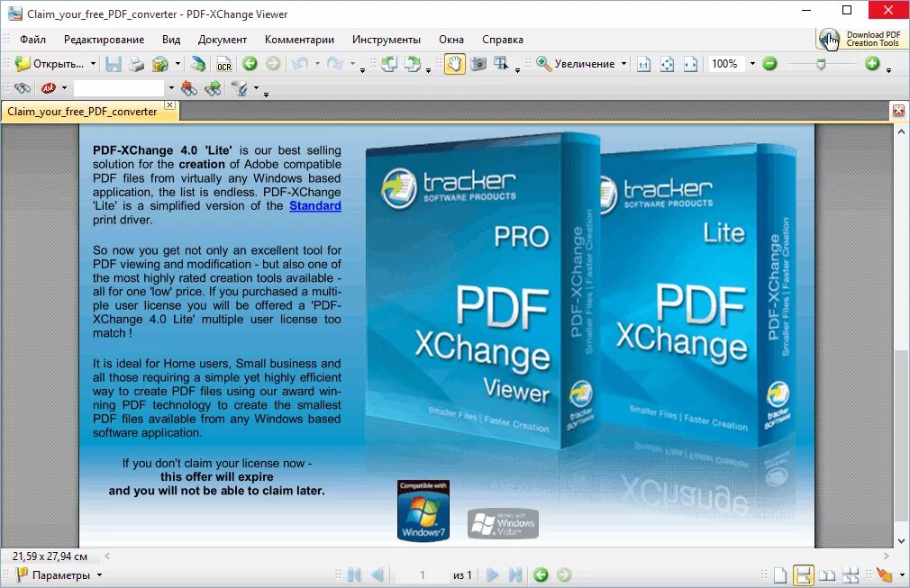Click green minus zoom out button
This screenshot has height=588, width=910.
tap(769, 64)
